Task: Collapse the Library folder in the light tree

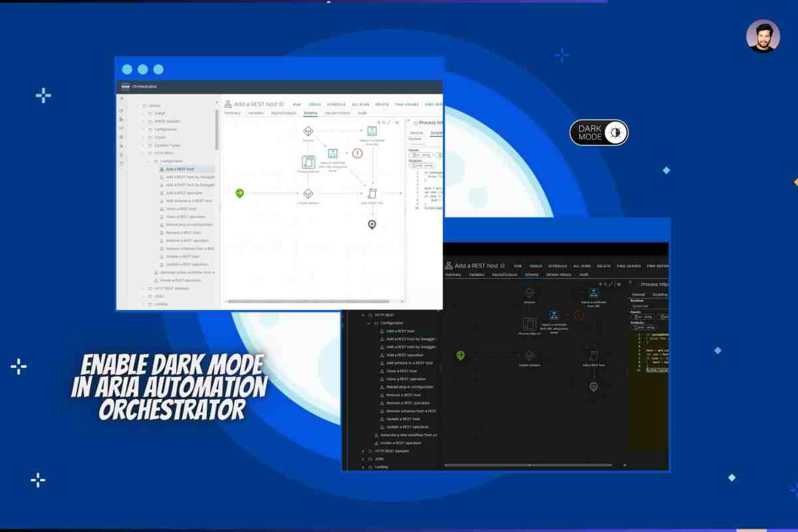Action: tap(137, 106)
